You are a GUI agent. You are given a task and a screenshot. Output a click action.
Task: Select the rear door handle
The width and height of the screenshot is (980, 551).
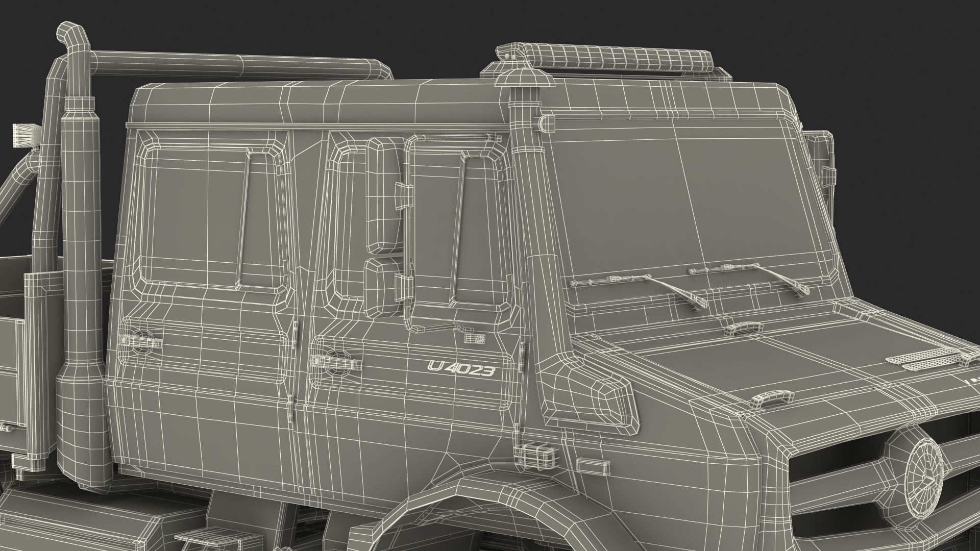tap(140, 341)
